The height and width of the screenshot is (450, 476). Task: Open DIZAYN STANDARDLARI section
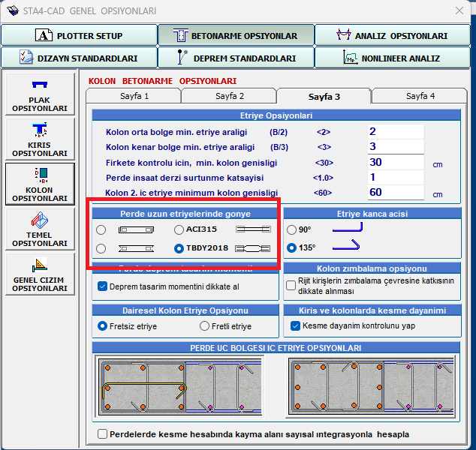tap(79, 58)
